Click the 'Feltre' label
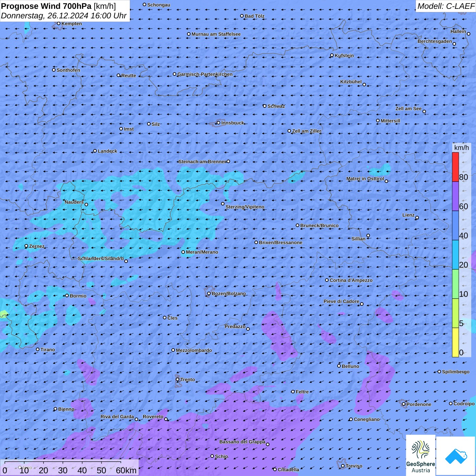This screenshot has height=476, width=476. pyautogui.click(x=302, y=392)
